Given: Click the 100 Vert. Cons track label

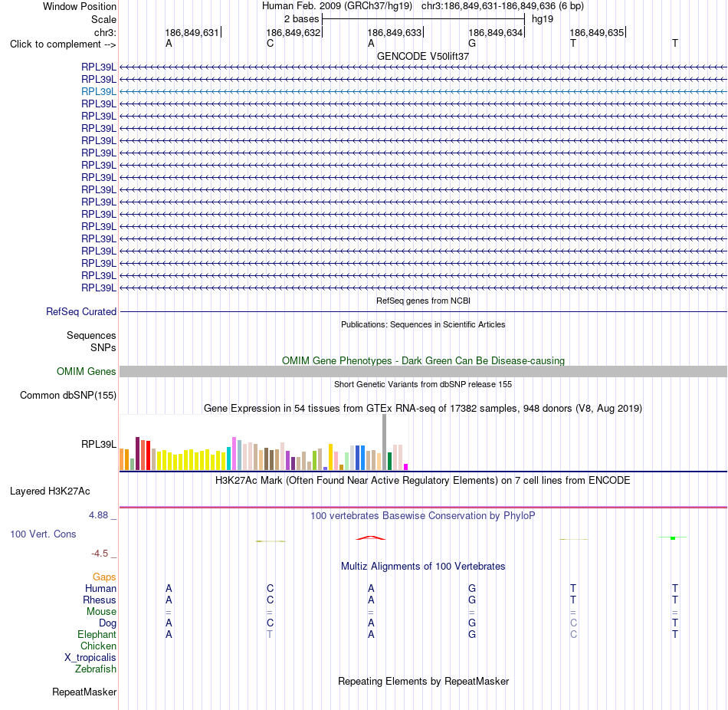Looking at the screenshot, I should [x=43, y=534].
